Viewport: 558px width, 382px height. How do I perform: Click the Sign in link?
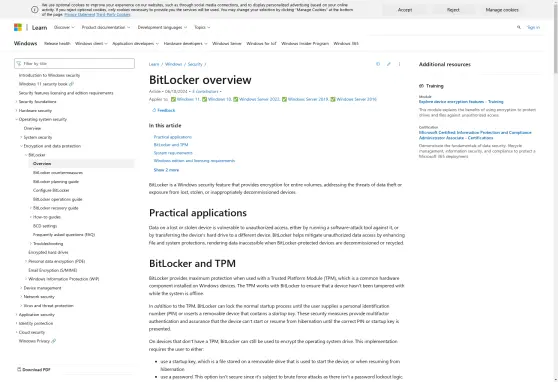[x=533, y=27]
